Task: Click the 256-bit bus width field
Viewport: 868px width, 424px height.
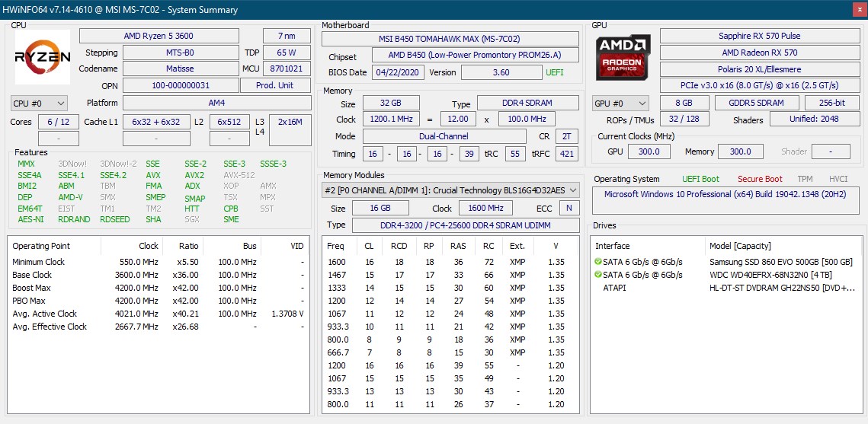Action: [832, 103]
